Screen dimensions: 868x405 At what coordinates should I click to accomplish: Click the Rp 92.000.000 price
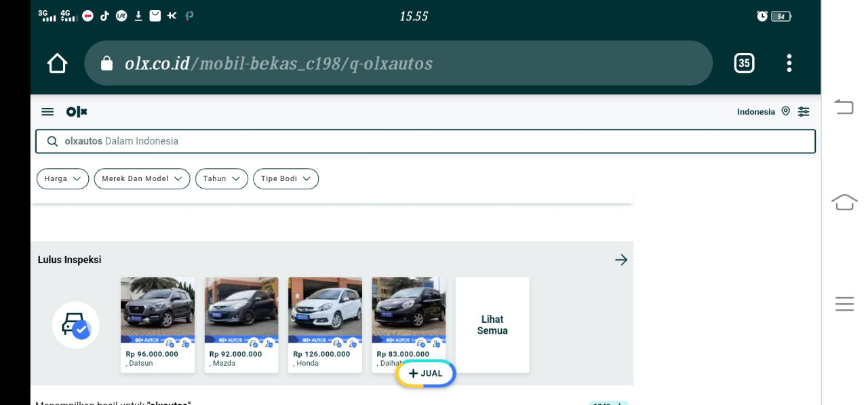tap(235, 354)
